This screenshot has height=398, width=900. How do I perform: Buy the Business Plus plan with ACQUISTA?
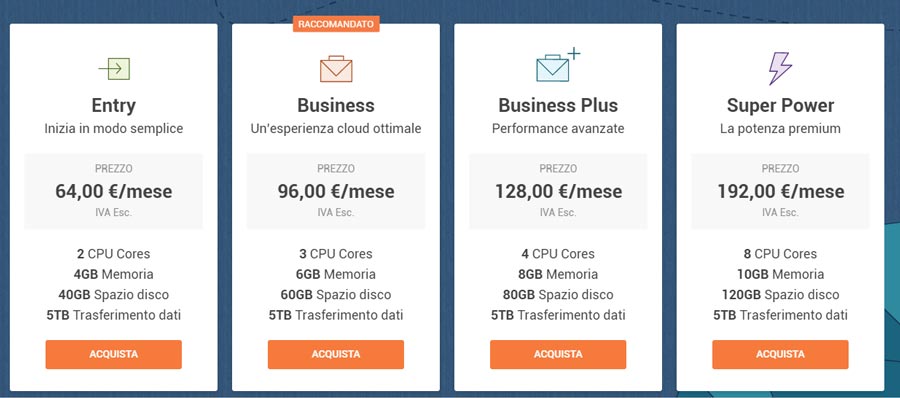pos(558,354)
